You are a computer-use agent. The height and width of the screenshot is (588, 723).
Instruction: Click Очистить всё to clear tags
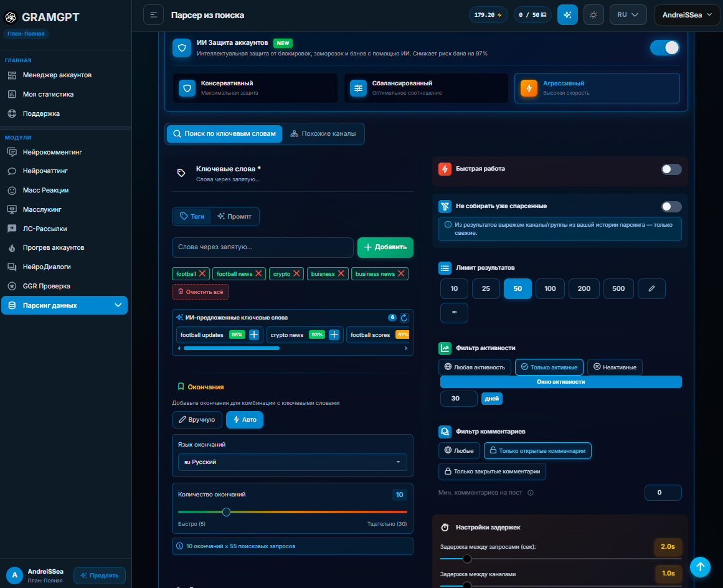pos(201,292)
